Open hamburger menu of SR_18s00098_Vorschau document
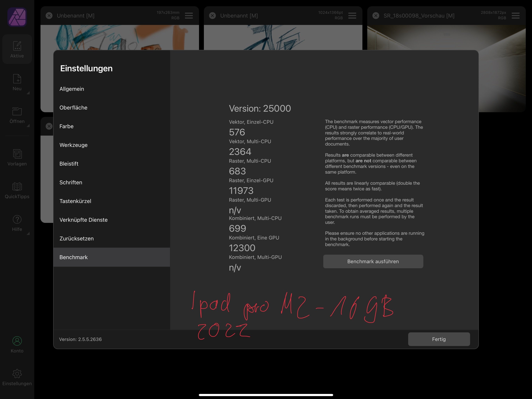The image size is (532, 399). pos(515,16)
